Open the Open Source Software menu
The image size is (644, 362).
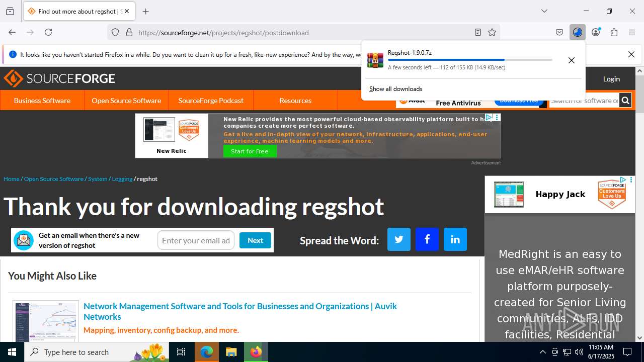pyautogui.click(x=126, y=101)
